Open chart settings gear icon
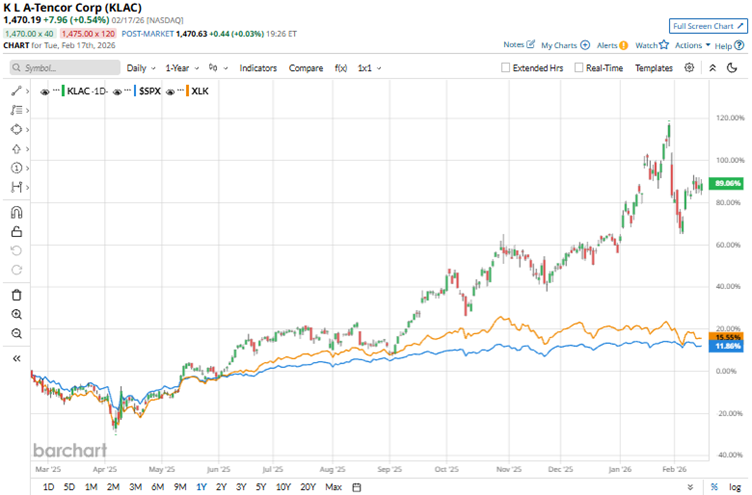This screenshot has width=752, height=495. pos(689,67)
